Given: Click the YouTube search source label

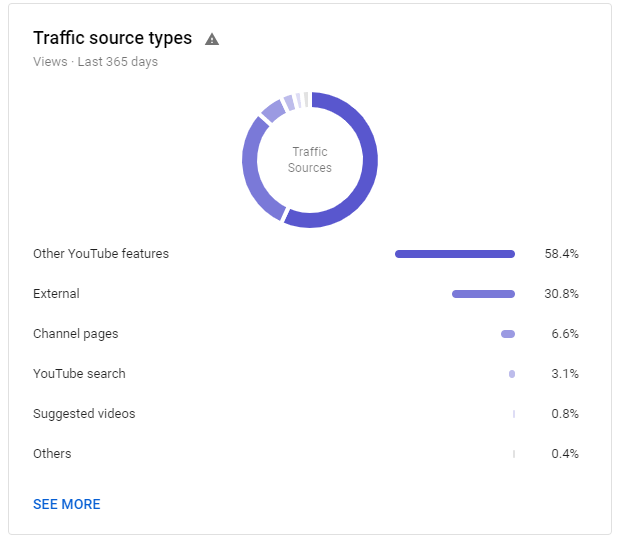Looking at the screenshot, I should [x=79, y=374].
